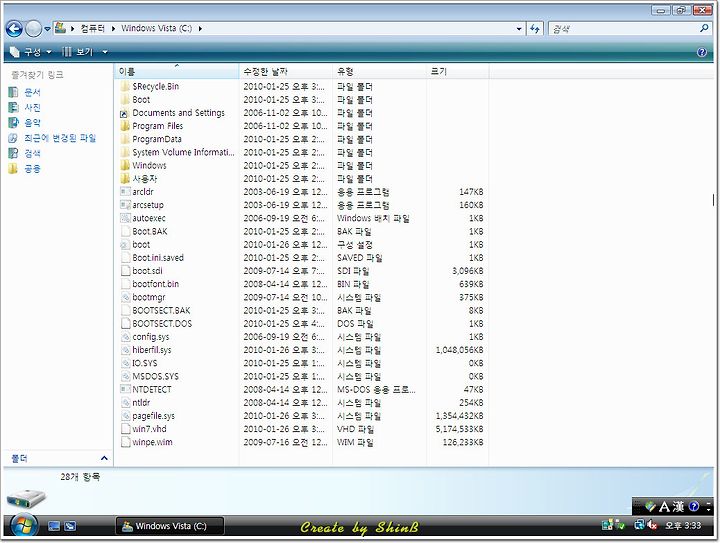Click the volume muted tray icon

(x=652, y=525)
